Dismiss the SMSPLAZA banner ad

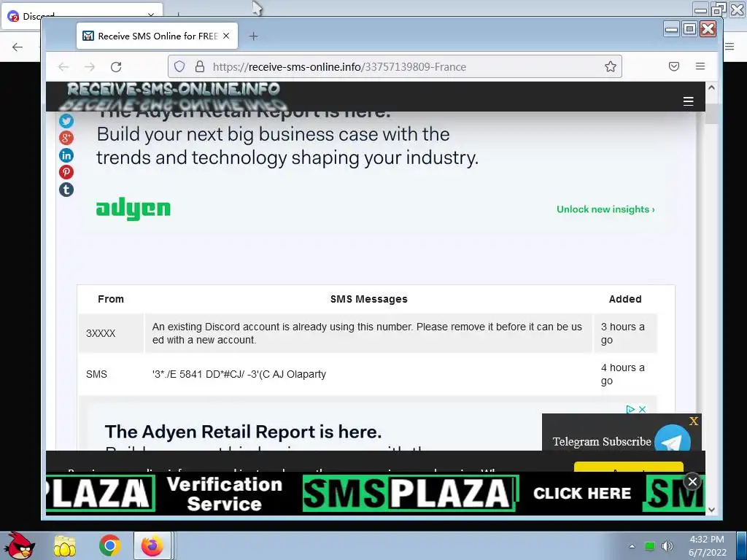click(x=692, y=482)
